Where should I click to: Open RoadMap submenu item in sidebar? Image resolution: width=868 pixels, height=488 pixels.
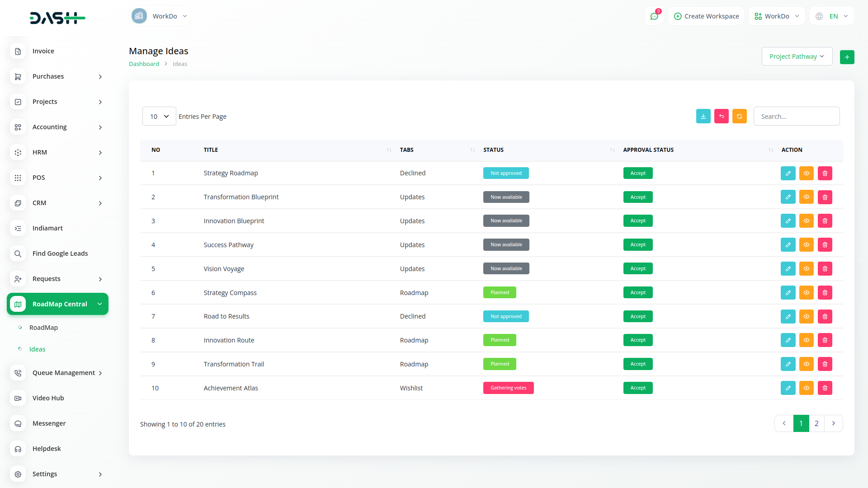pyautogui.click(x=43, y=328)
